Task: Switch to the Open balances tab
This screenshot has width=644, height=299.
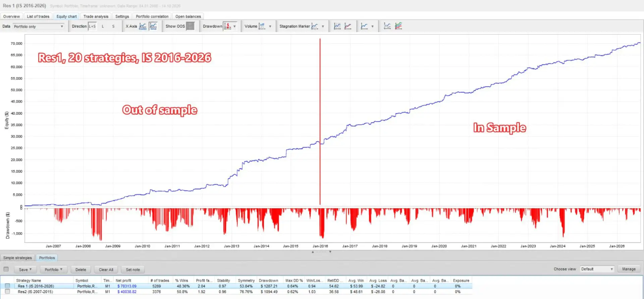Action: click(x=188, y=16)
